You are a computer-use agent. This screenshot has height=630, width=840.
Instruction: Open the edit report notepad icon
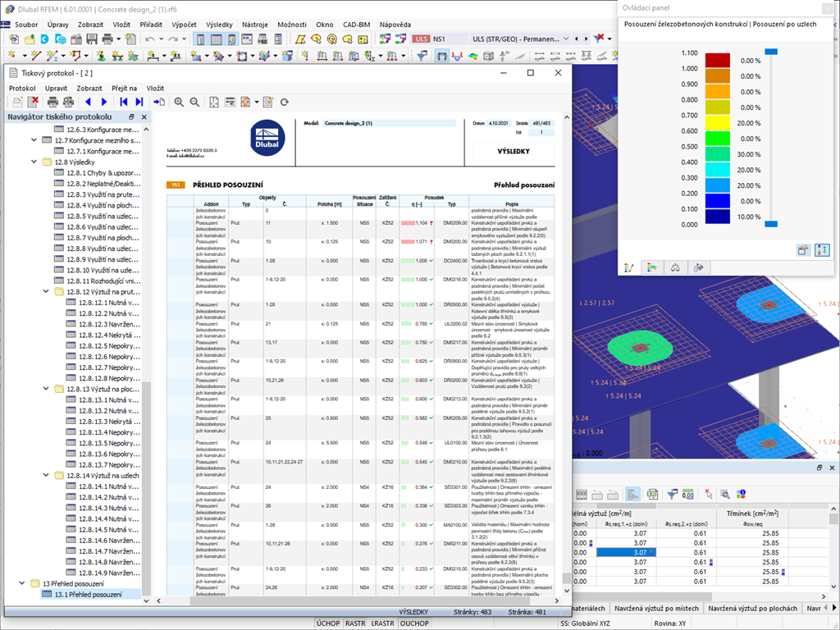point(268,102)
